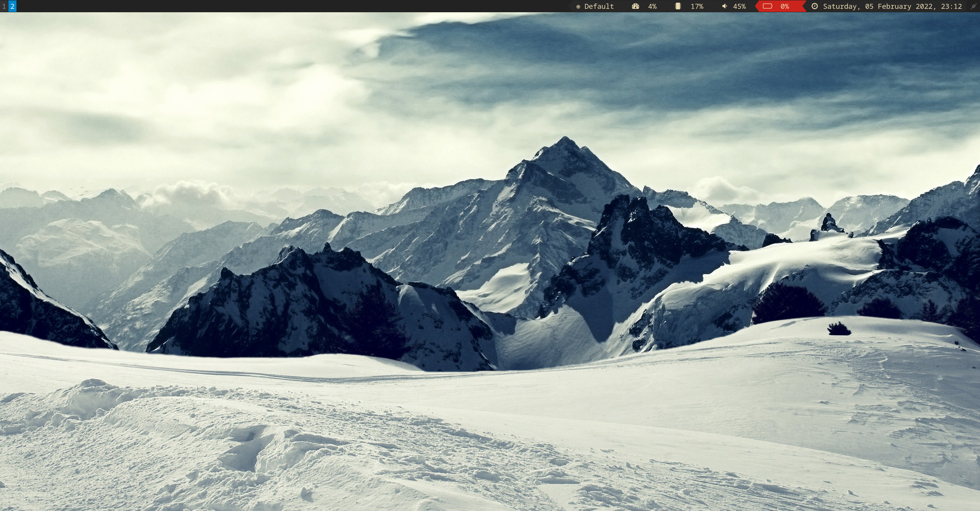The image size is (980, 511).
Task: Click the empty battery icon
Action: 767,7
